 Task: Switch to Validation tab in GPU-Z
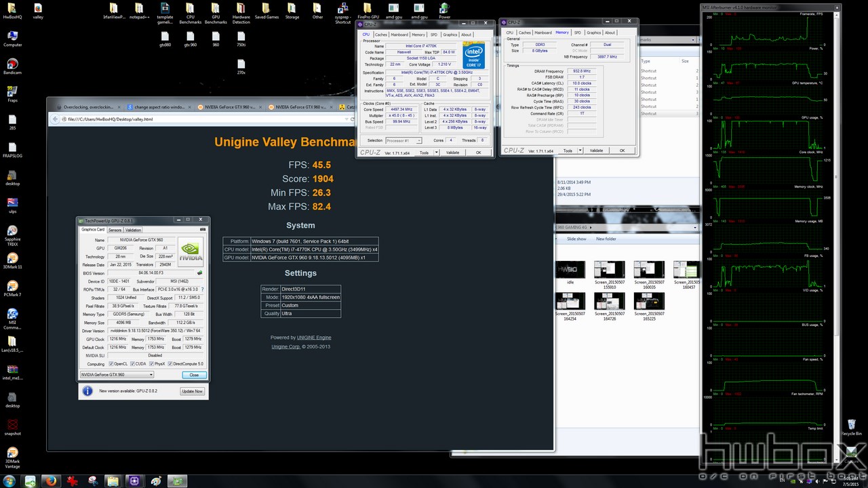pyautogui.click(x=134, y=230)
